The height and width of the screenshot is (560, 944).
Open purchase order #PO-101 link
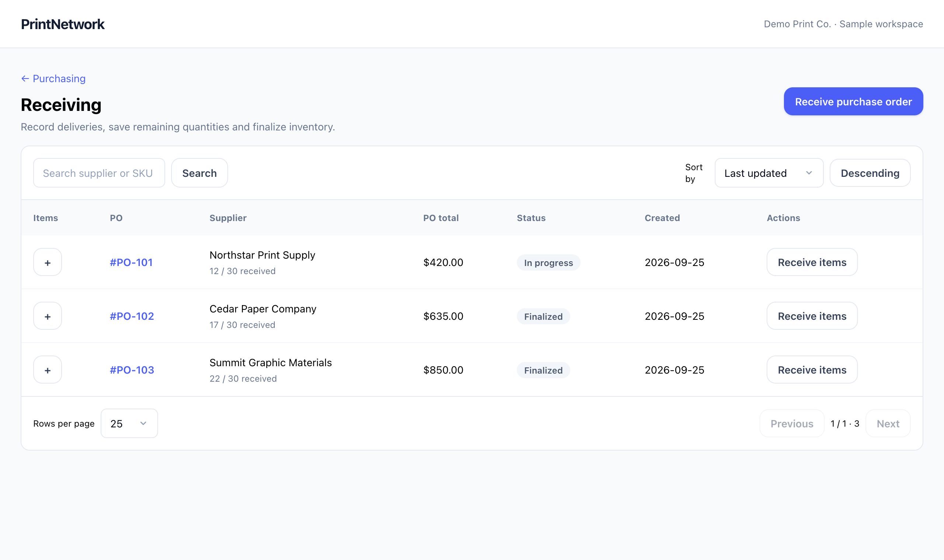pos(131,262)
